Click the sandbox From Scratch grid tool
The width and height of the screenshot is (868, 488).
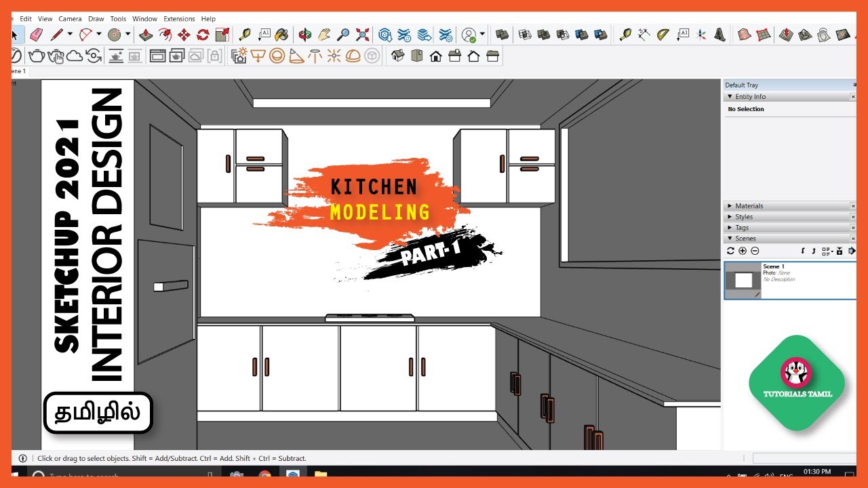click(x=764, y=35)
